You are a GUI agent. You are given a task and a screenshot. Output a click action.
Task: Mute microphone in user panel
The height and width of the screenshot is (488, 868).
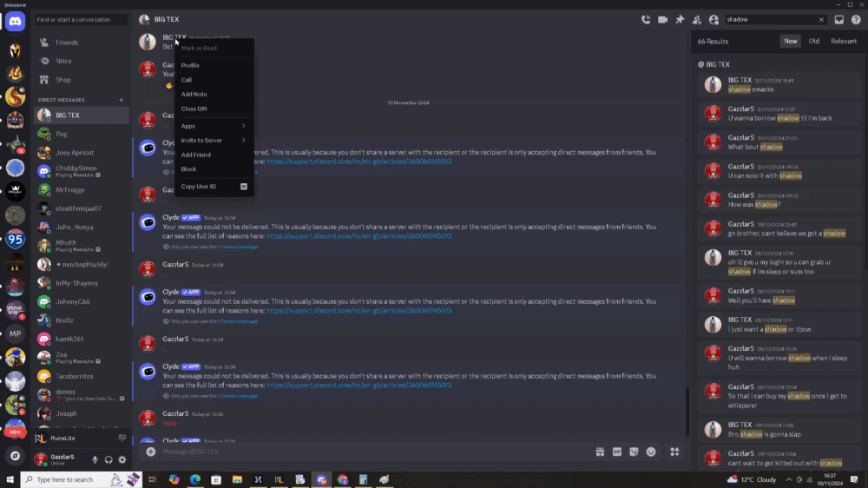[x=95, y=459]
